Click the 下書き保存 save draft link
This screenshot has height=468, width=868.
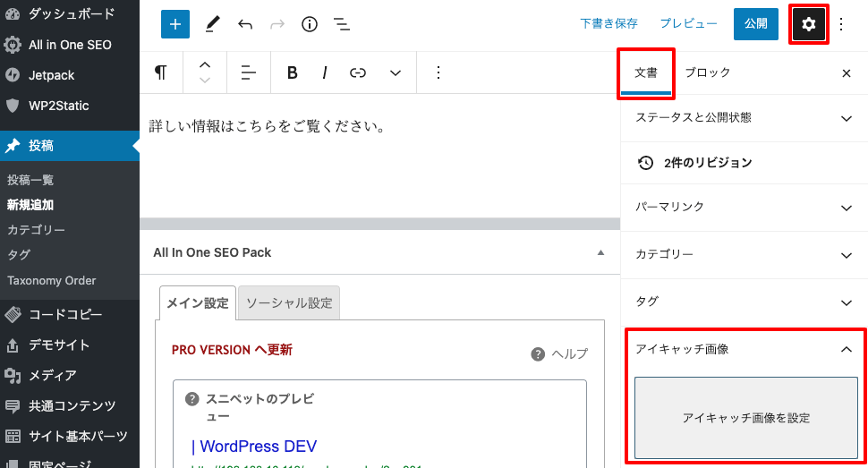[608, 24]
